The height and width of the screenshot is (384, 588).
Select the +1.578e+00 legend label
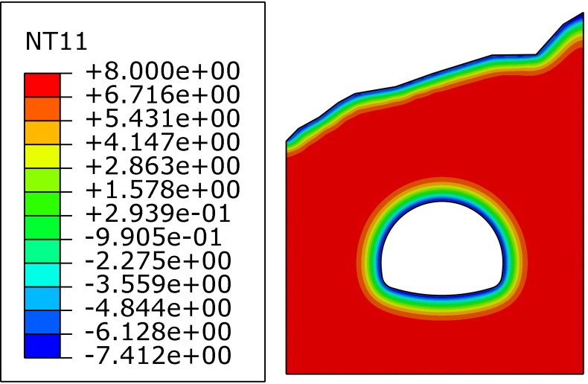pos(163,189)
